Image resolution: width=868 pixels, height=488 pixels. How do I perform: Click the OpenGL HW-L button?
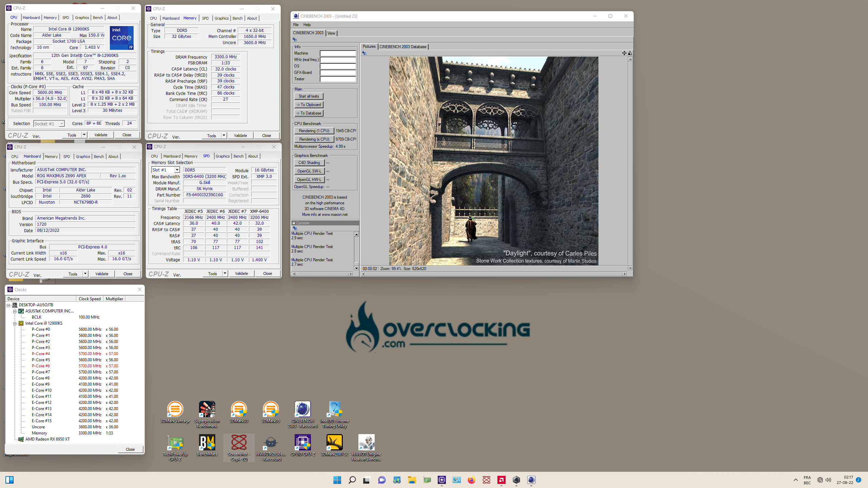pyautogui.click(x=309, y=180)
